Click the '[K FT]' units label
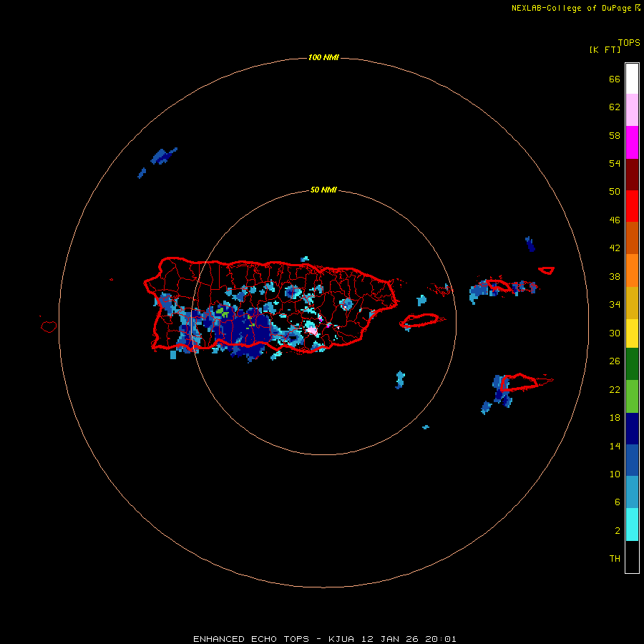This screenshot has height=644, width=644. tap(605, 49)
